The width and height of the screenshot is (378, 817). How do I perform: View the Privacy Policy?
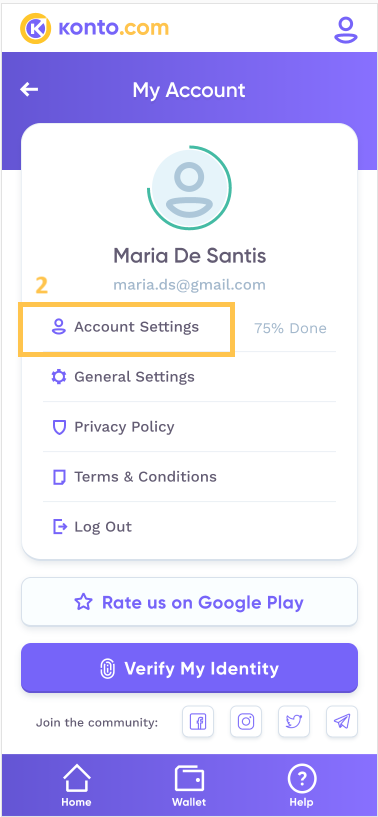pos(189,427)
